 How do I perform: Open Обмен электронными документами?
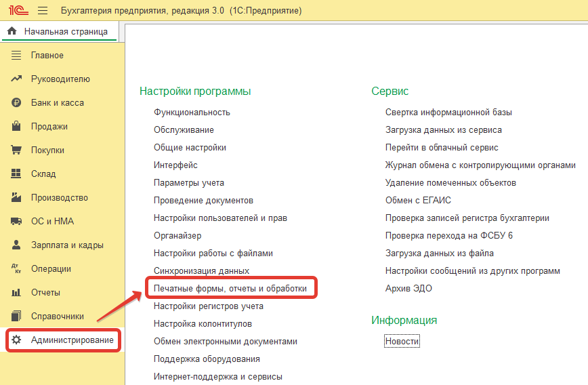click(x=226, y=342)
